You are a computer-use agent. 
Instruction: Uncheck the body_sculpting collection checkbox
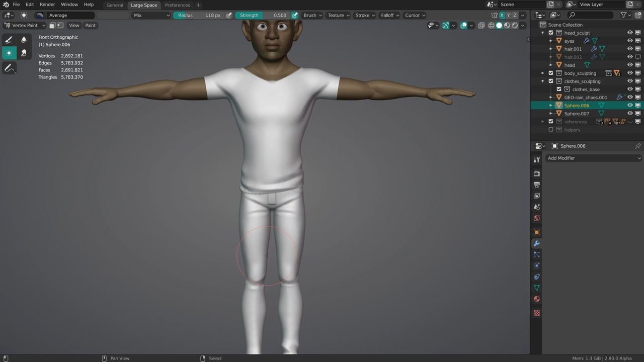(x=551, y=73)
